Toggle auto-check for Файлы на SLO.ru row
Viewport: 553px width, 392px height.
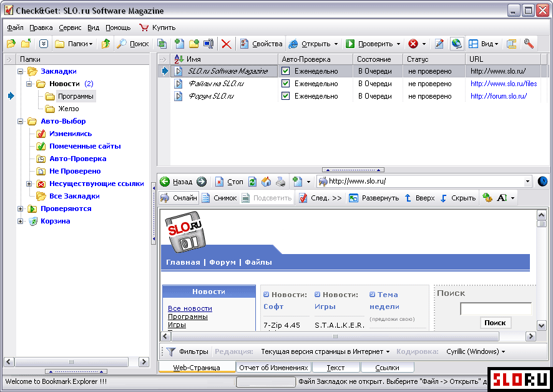285,84
